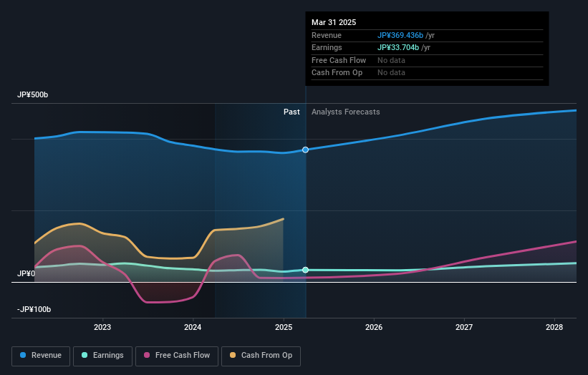
Task: Select the earnings data point marker on chart
Action: click(x=306, y=270)
